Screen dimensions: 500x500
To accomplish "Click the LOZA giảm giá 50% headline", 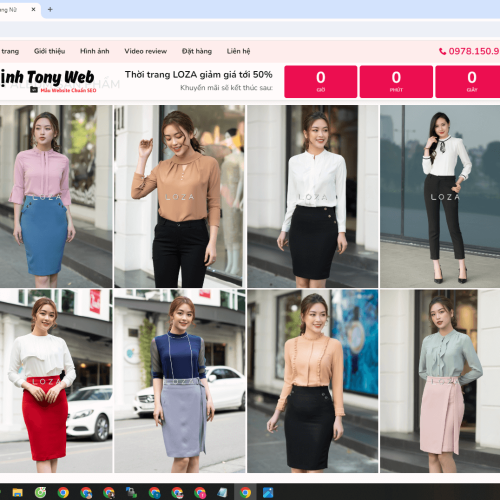I will pos(199,75).
